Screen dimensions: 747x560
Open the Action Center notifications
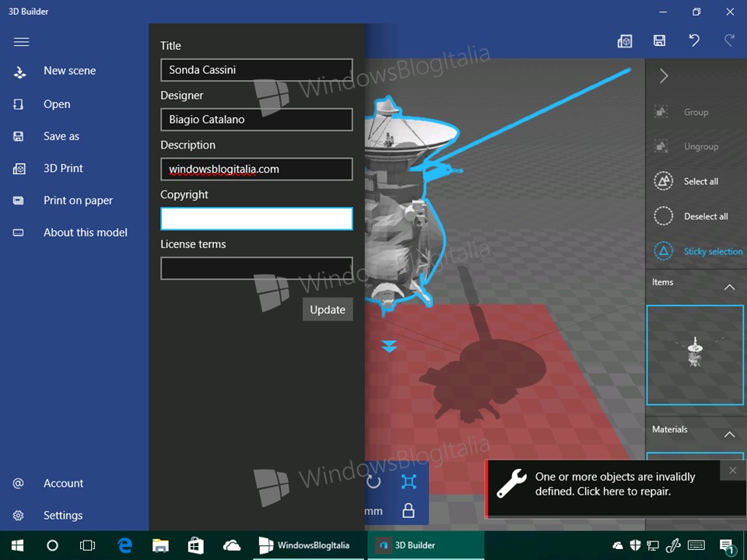(x=727, y=546)
